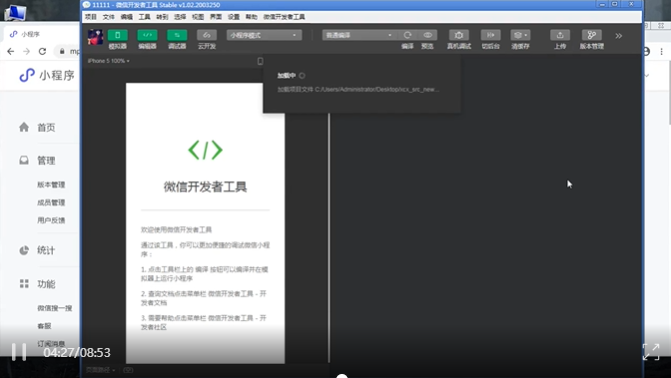
Task: Open the 微信开发者工具 menu
Action: tap(284, 17)
